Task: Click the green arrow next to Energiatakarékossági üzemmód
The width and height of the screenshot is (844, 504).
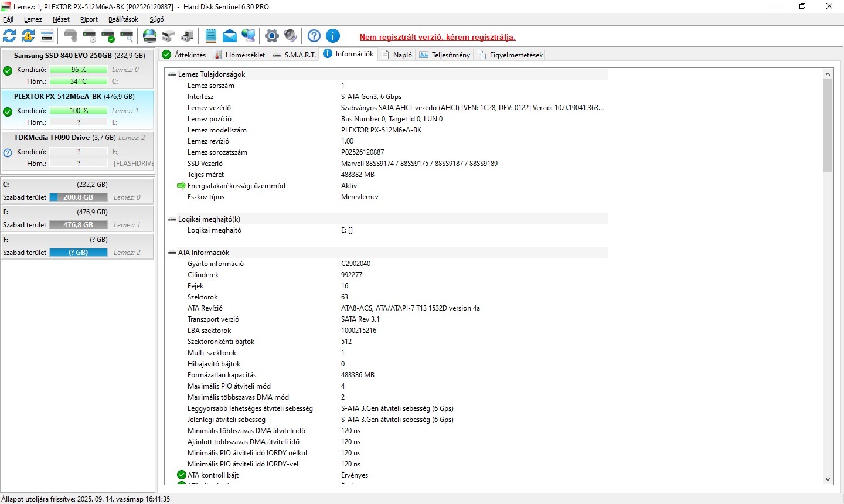Action: 182,186
